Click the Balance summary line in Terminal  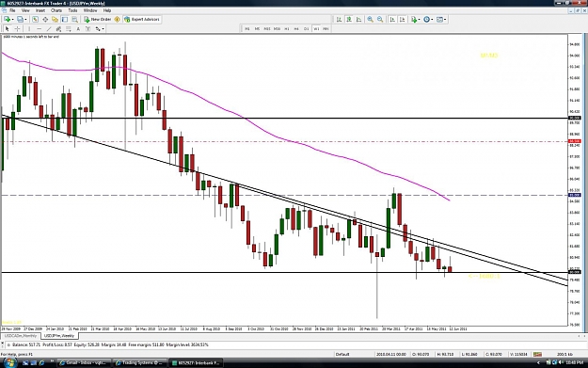tap(110, 344)
